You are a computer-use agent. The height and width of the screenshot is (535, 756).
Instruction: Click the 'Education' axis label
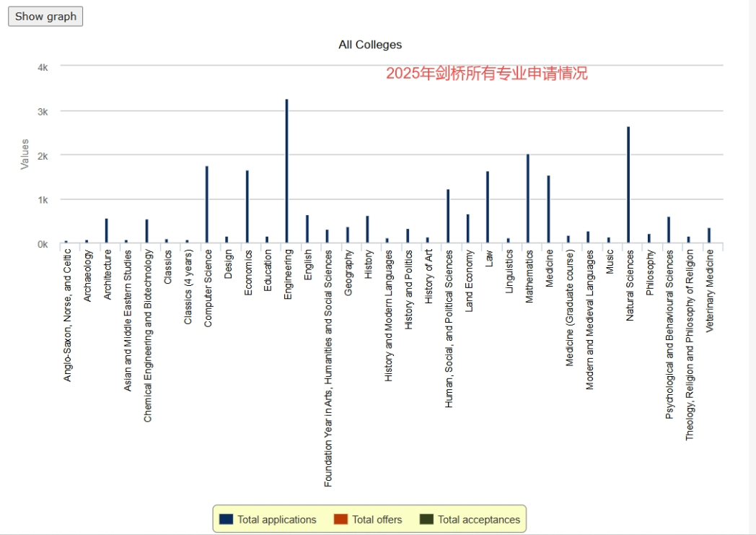click(x=268, y=270)
